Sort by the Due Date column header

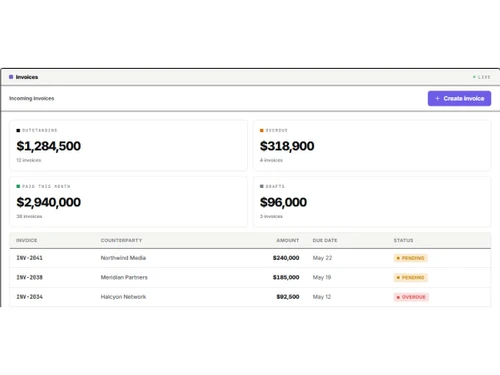point(325,240)
